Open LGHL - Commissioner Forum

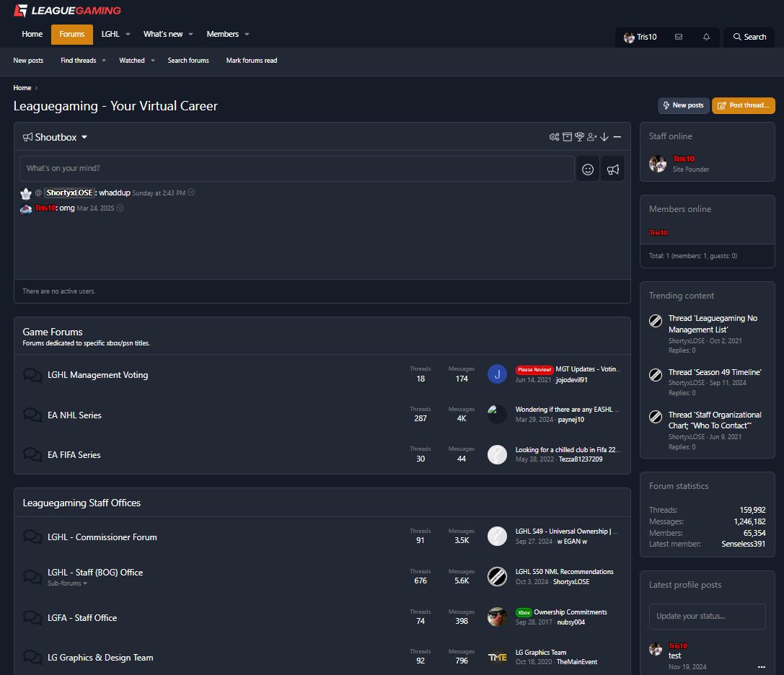(x=102, y=537)
